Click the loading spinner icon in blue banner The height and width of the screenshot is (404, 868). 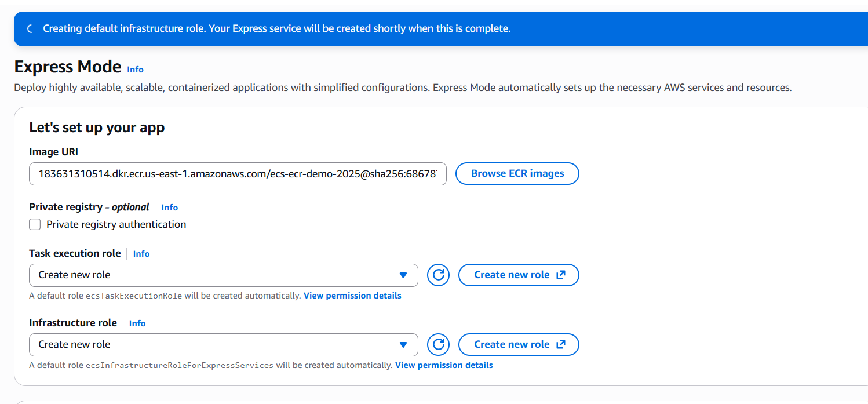coord(30,28)
